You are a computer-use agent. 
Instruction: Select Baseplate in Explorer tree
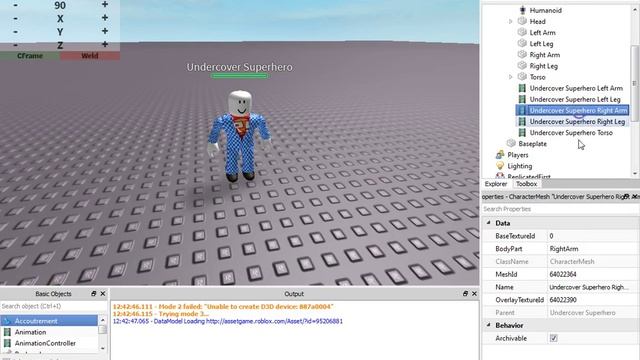pos(532,144)
